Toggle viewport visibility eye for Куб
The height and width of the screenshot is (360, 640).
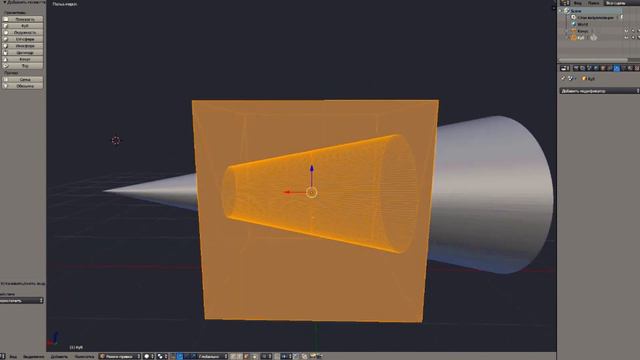tap(627, 38)
